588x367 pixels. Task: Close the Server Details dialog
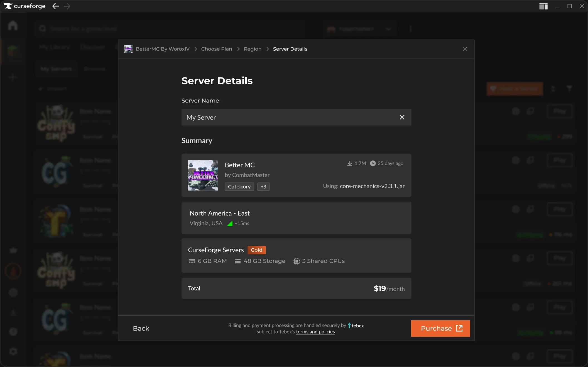465,49
